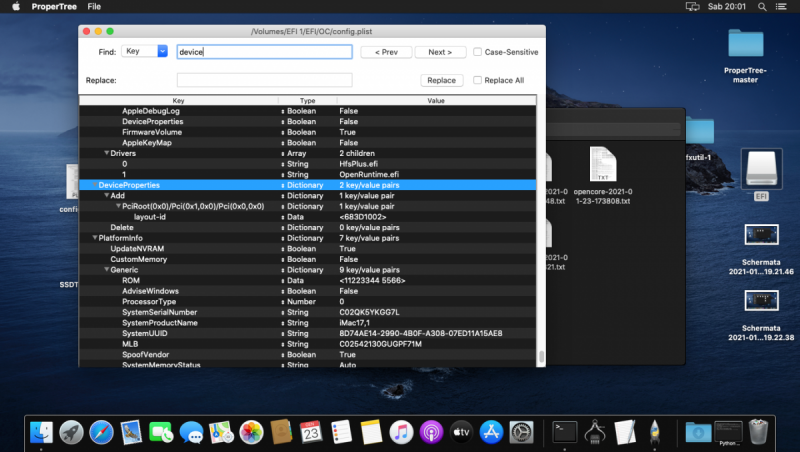Launch Terminal from the dock
Image resolution: width=800 pixels, height=452 pixels.
565,431
